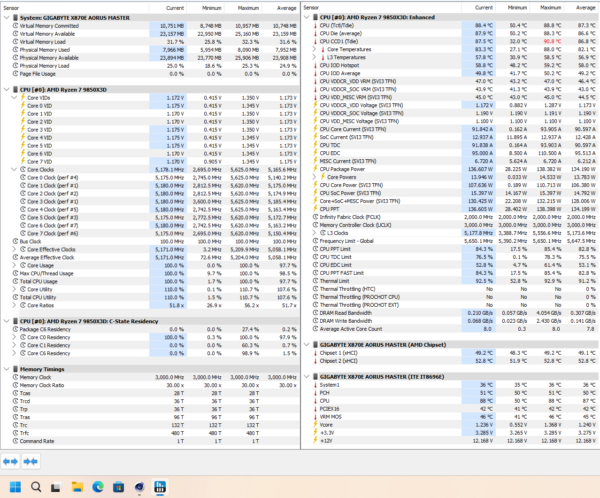The image size is (600, 498).
Task: Expand the L3 Clocks row
Action: [315, 233]
